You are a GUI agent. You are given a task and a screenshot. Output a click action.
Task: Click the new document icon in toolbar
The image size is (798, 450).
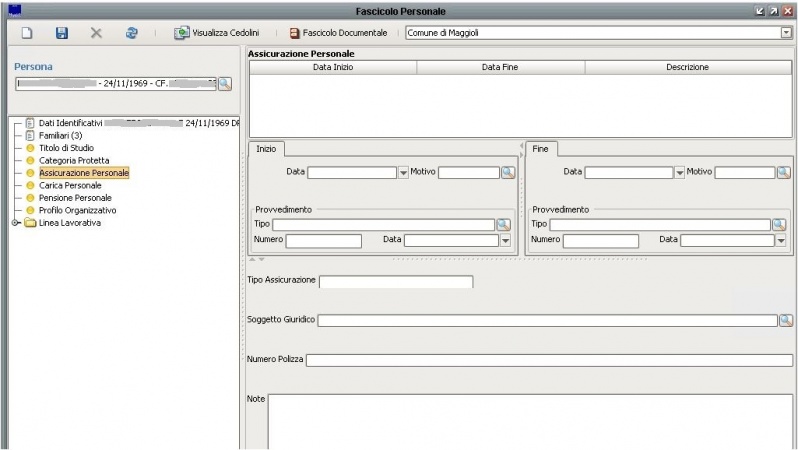(27, 33)
